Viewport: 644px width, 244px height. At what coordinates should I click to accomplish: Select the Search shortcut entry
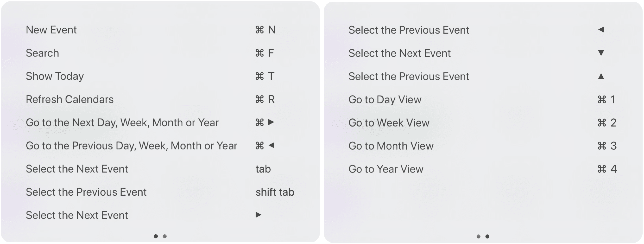pos(43,53)
